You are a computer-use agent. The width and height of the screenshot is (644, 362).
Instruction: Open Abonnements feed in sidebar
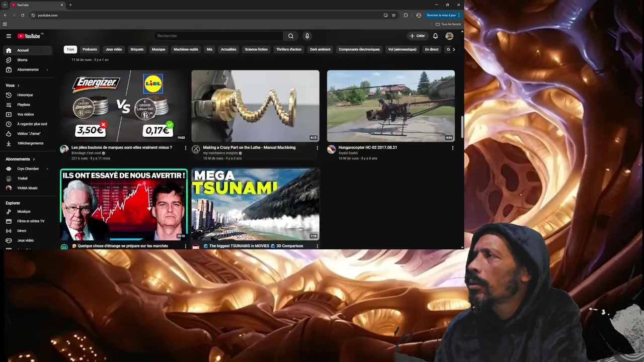[x=28, y=69]
